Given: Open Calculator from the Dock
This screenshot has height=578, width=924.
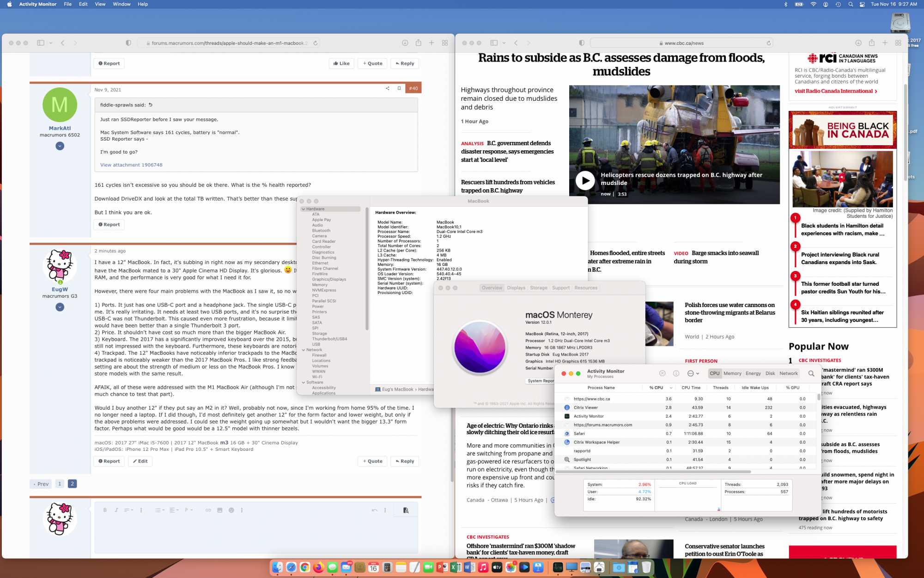Looking at the screenshot, I should 387,567.
